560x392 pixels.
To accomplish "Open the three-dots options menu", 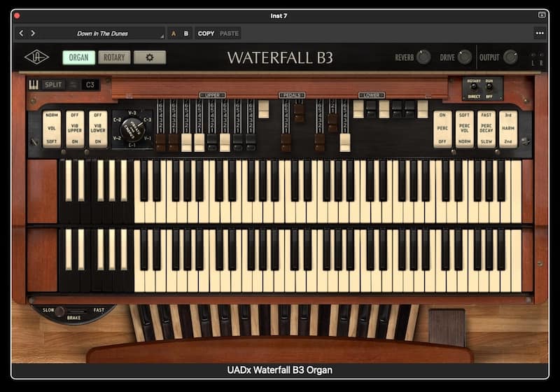I will tap(540, 33).
